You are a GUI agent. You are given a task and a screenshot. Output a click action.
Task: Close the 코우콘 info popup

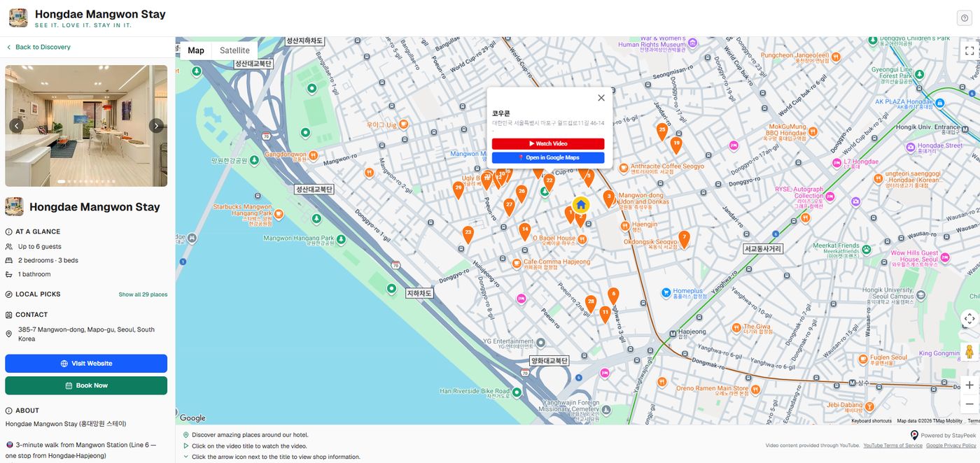click(601, 98)
